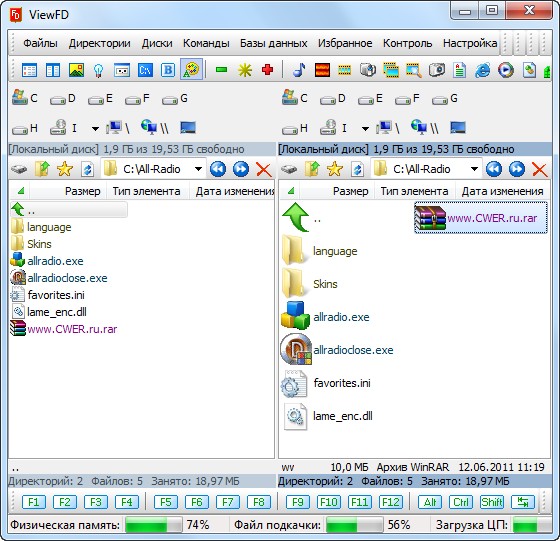560x541 pixels.
Task: Click the Internet Explorer toolbar icon
Action: (x=482, y=70)
